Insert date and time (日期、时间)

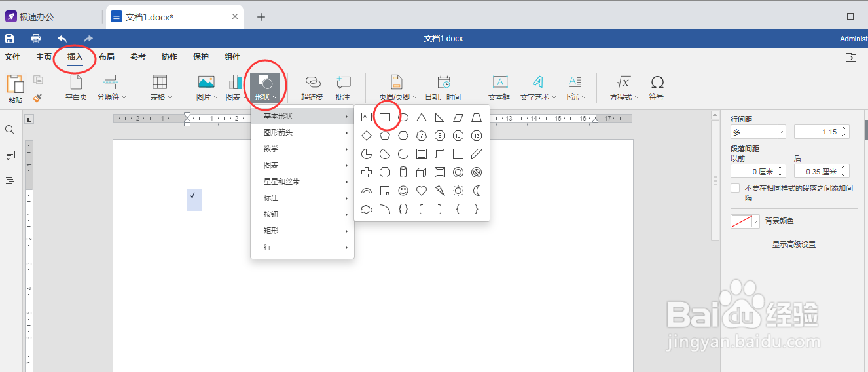click(x=443, y=88)
